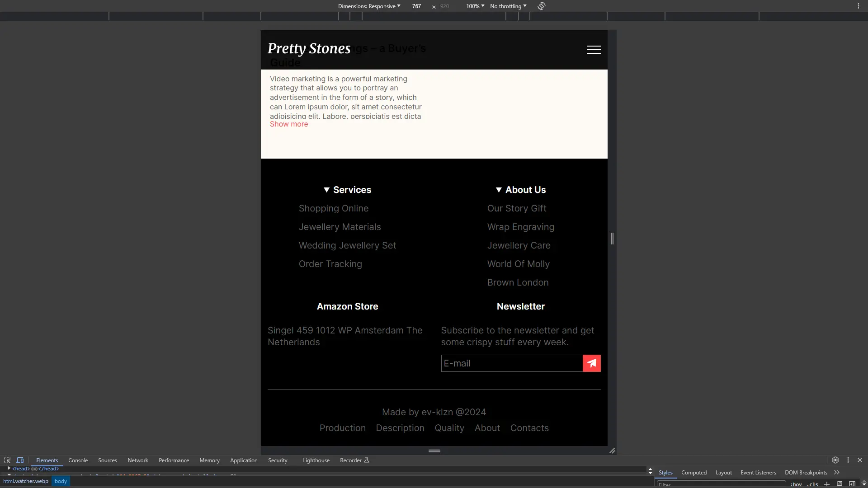Add a new style rule plus icon
Screen dimensions: 868x488
coord(827,484)
